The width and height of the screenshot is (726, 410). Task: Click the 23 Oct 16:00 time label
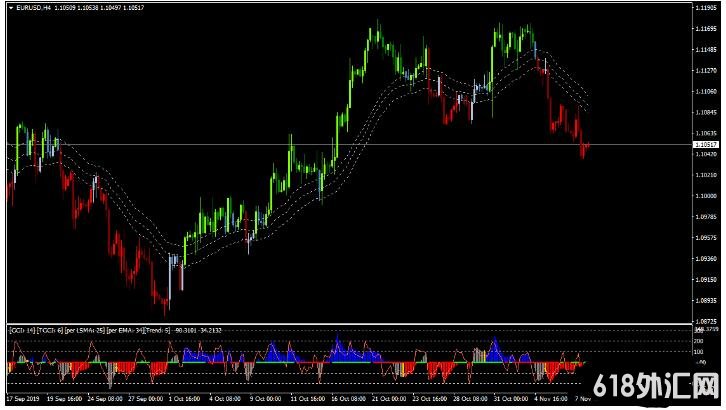coord(430,398)
